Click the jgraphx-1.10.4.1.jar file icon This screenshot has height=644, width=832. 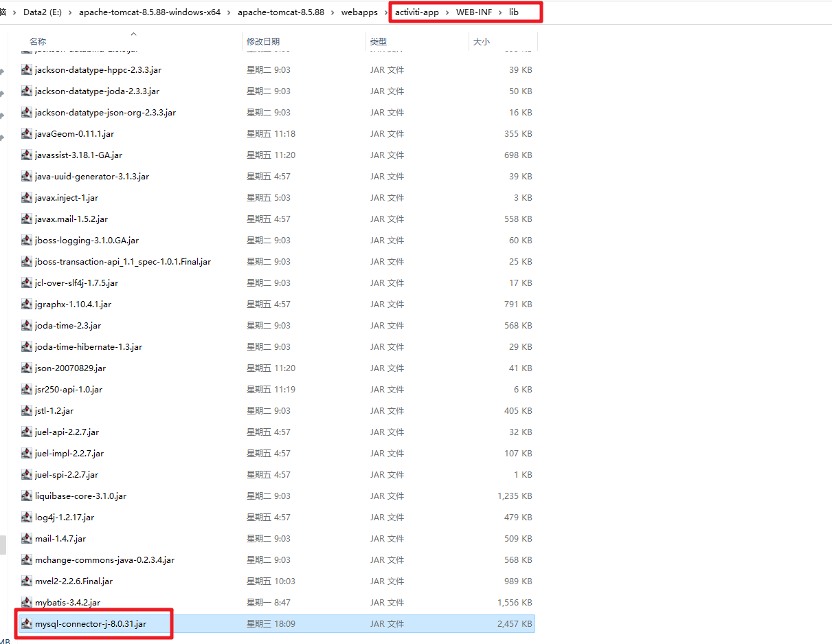click(27, 304)
